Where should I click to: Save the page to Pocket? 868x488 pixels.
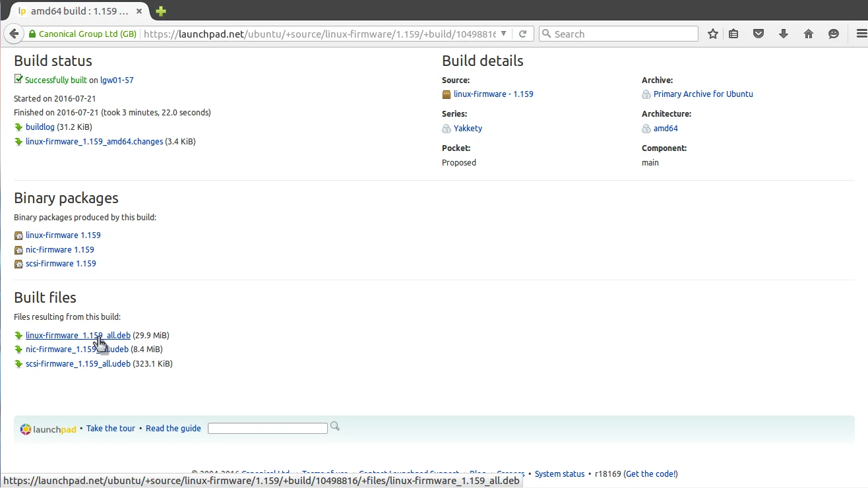[x=759, y=34]
